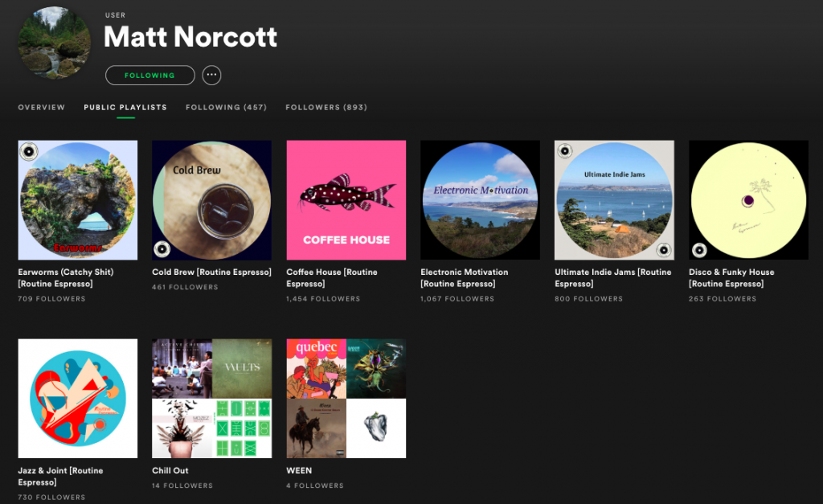This screenshot has height=504, width=823.
Task: Open the Chill Out collage cover
Action: [212, 399]
